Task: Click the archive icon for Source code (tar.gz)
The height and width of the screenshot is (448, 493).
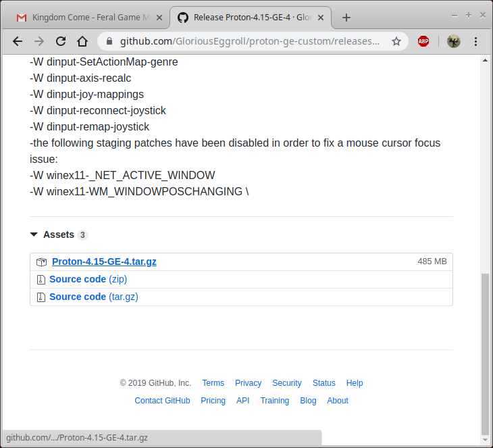Action: coord(41,297)
